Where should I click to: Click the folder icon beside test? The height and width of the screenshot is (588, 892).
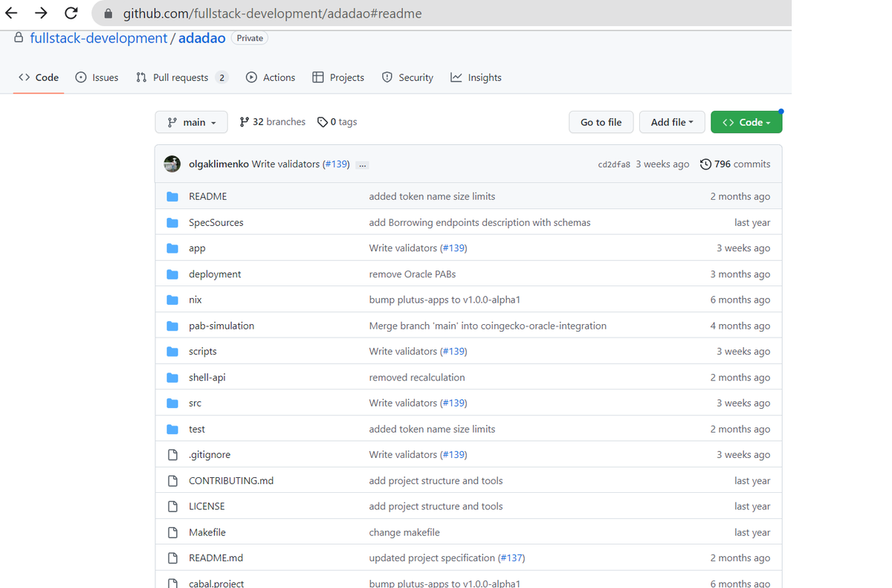pyautogui.click(x=172, y=430)
